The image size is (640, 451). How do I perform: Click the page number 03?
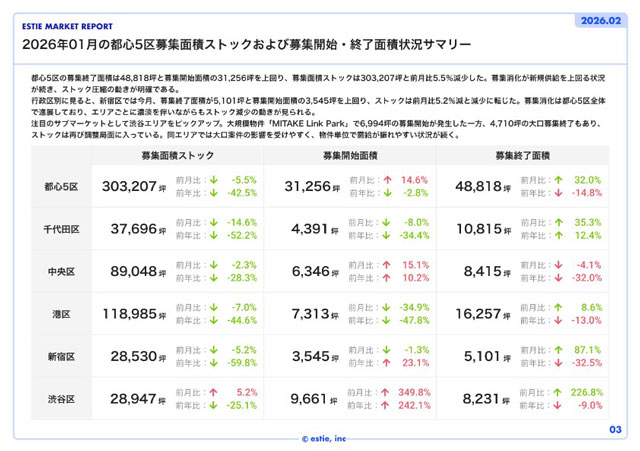[615, 429]
